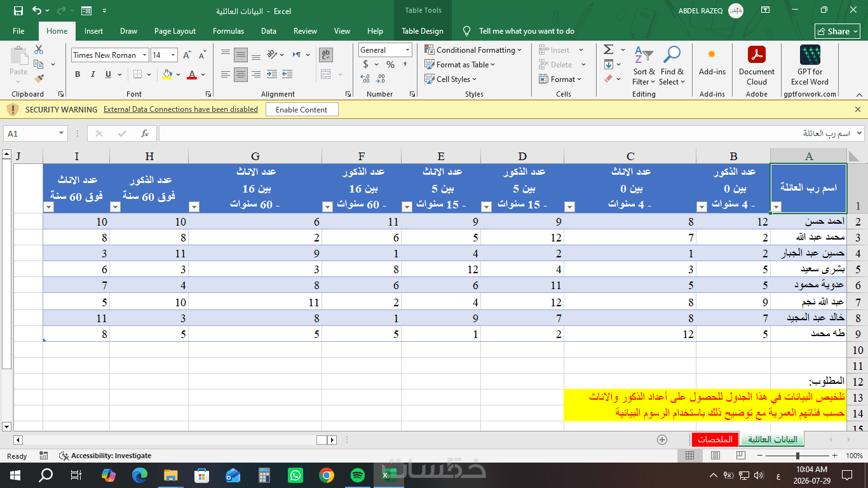
Task: Expand Cell Styles menu
Action: point(451,79)
